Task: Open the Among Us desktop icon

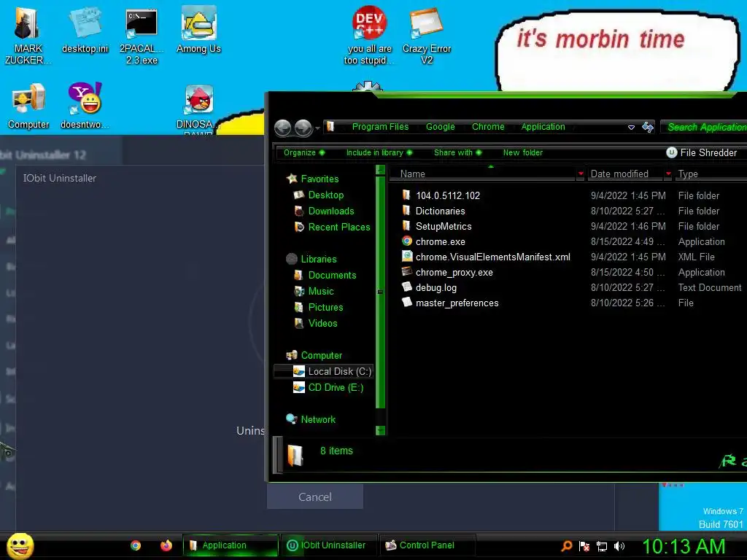Action: click(x=198, y=30)
